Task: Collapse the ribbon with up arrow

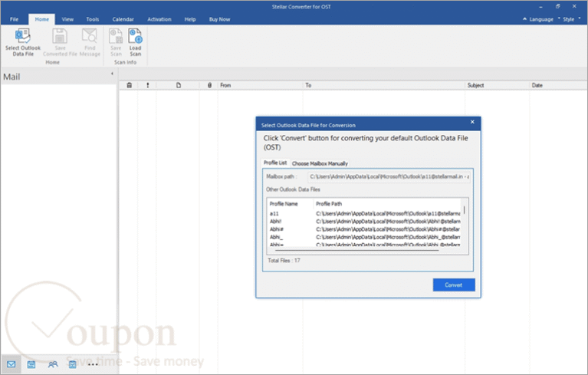Action: point(524,19)
